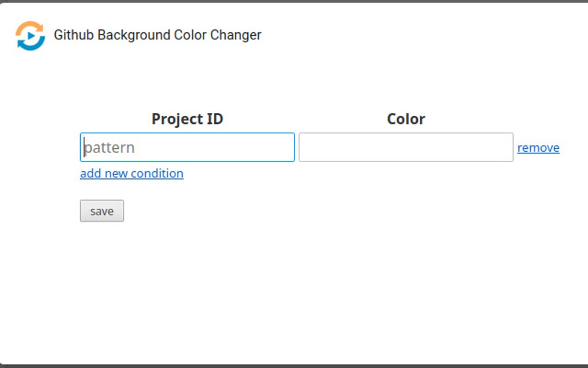588x368 pixels.
Task: Click the "Project ID" bold label
Action: tap(187, 119)
